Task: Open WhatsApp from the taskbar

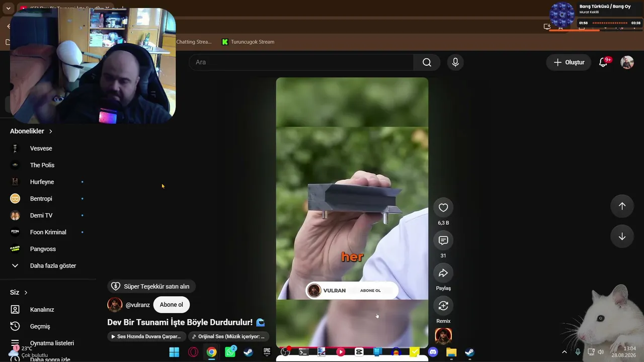Action: click(230, 352)
